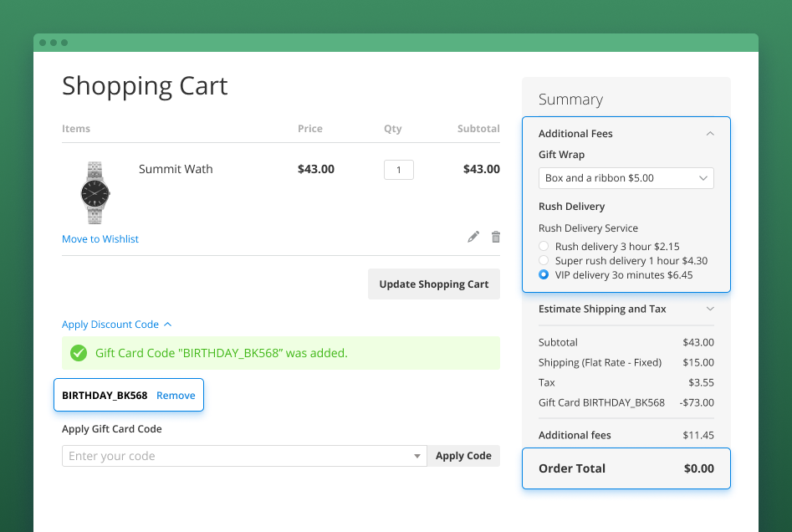
Task: Open the Move to Wishlist link
Action: tap(100, 238)
